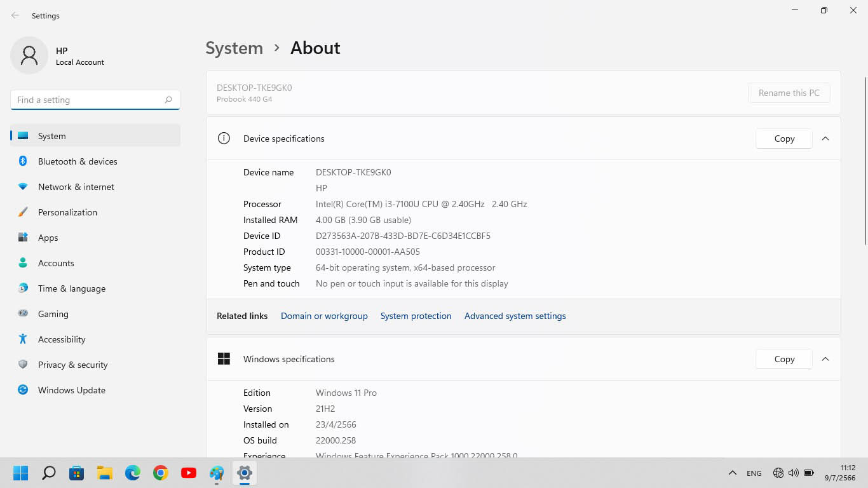Click the volume speaker tray icon
Viewport: 868px width, 488px height.
click(x=794, y=473)
